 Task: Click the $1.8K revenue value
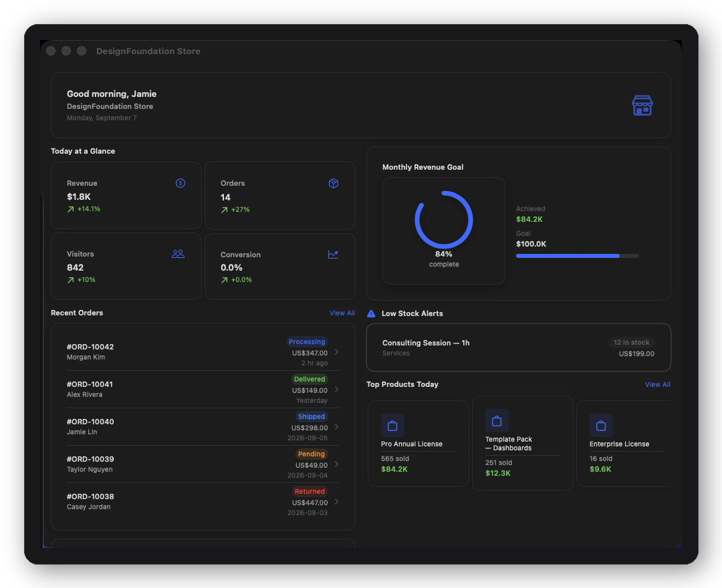coord(79,196)
